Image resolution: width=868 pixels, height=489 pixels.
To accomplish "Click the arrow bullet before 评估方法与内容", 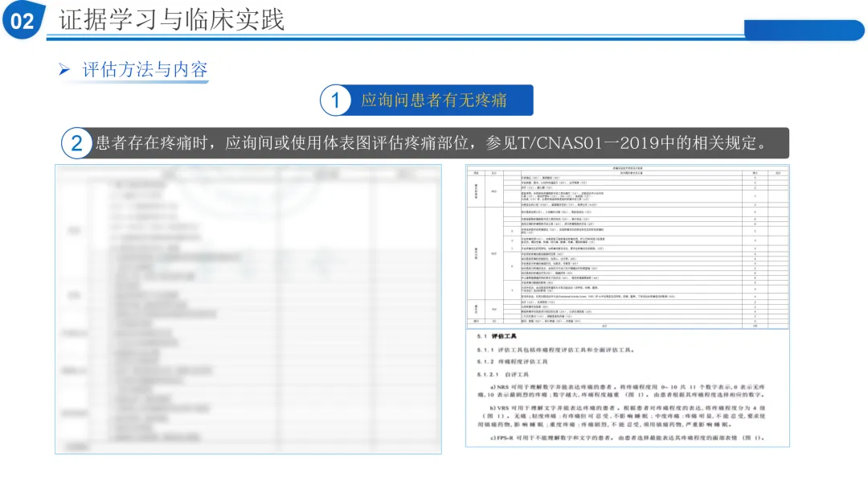I will (65, 70).
